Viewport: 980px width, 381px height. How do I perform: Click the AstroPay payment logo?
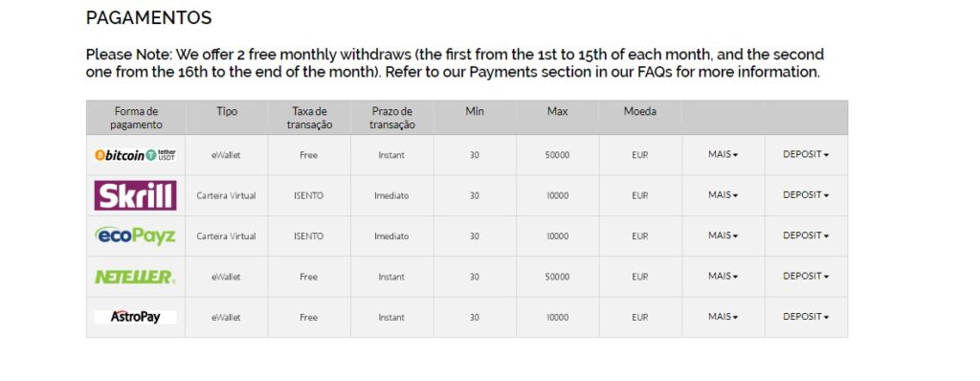(x=135, y=317)
